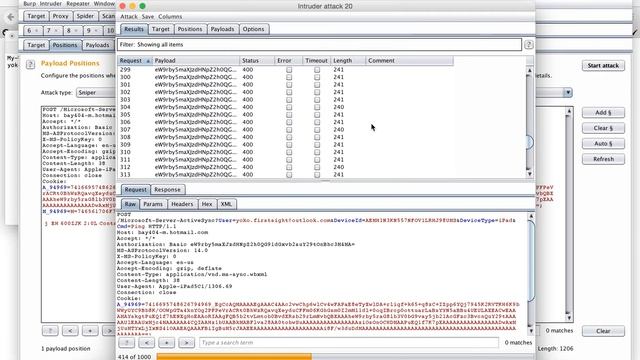
Task: Open the Attack menu
Action: pos(129,17)
